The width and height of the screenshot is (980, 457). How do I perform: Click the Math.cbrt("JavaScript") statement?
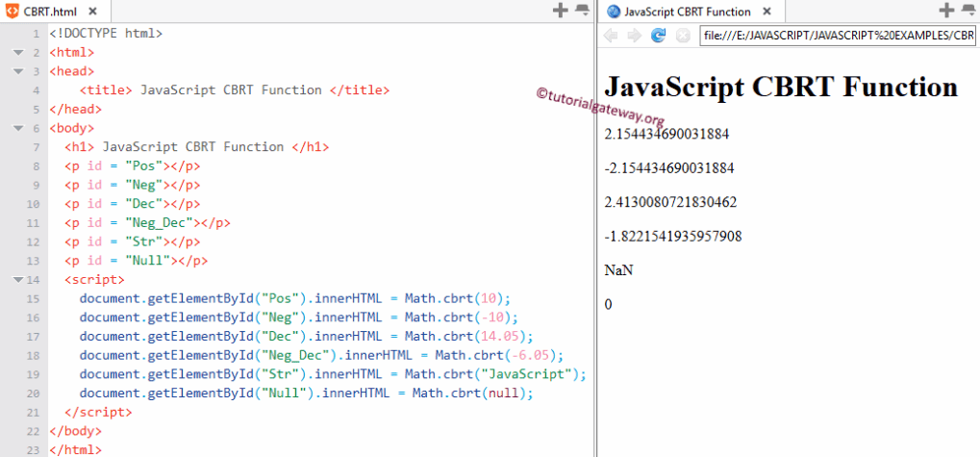(333, 374)
